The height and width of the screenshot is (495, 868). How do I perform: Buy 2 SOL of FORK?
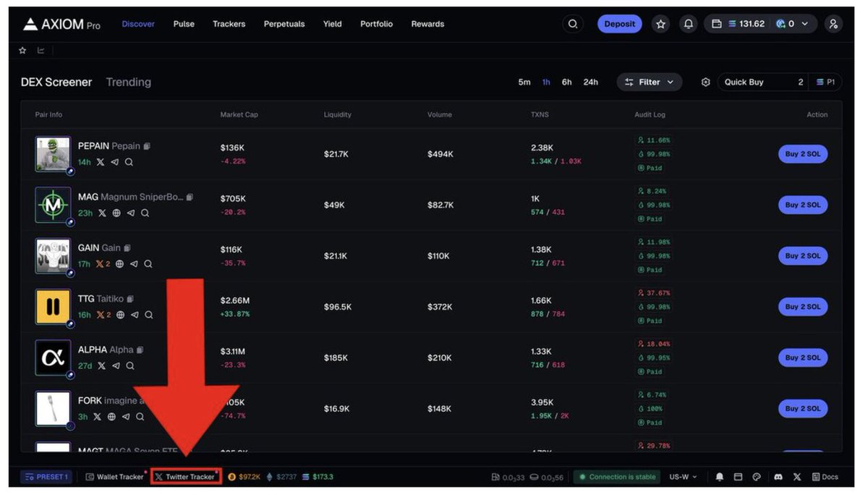803,408
